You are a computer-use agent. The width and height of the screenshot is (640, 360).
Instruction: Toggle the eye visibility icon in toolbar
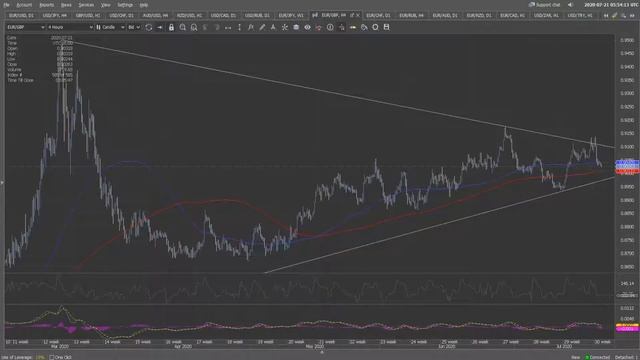click(x=307, y=27)
